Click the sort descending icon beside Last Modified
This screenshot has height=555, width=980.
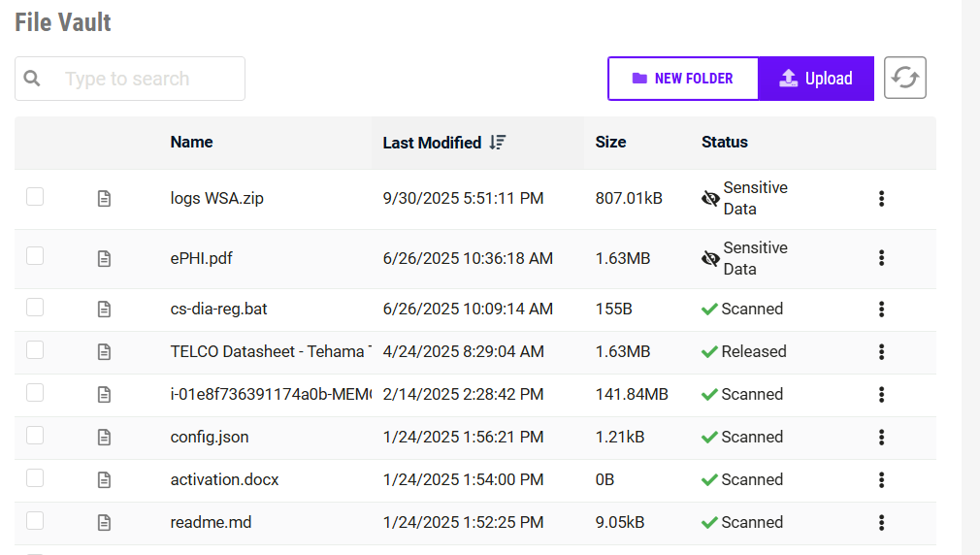[x=498, y=143]
